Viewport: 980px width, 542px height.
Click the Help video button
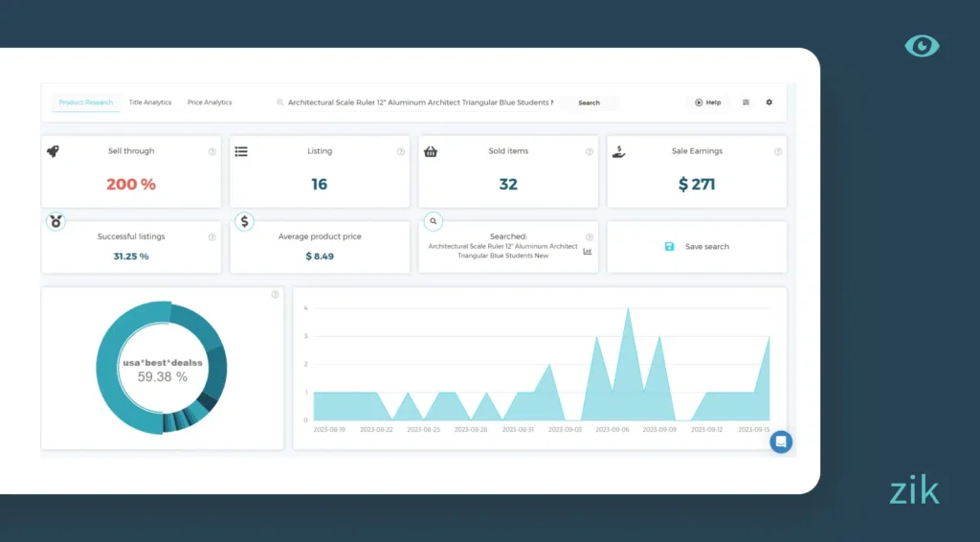pyautogui.click(x=708, y=102)
